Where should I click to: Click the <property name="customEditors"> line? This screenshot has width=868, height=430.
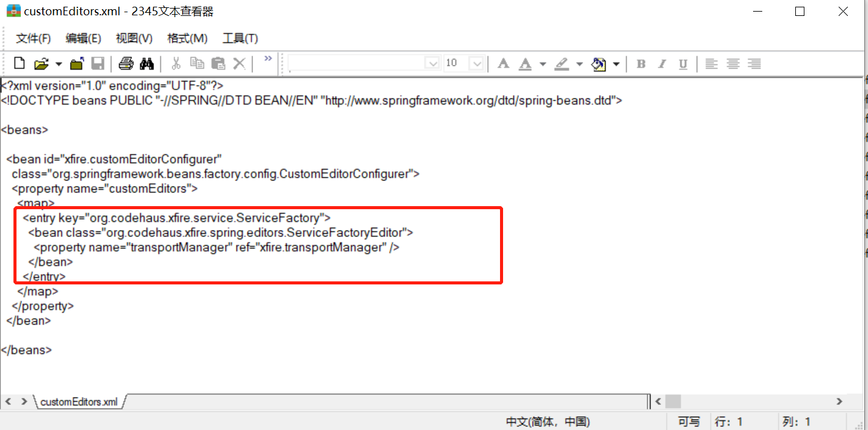(x=105, y=188)
